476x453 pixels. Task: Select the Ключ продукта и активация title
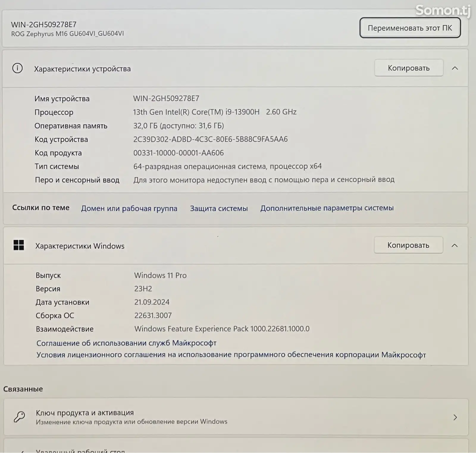tap(85, 413)
